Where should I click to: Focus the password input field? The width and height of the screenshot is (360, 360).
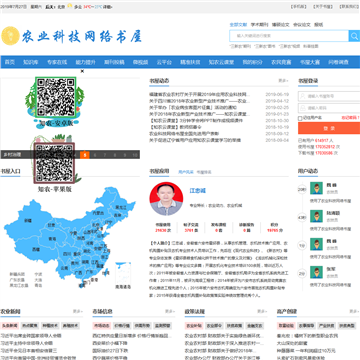(329, 108)
